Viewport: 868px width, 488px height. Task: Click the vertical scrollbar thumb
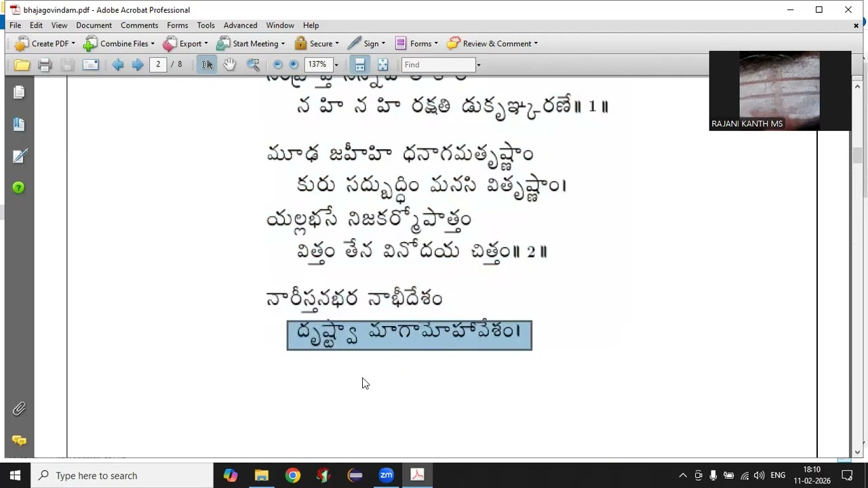(857, 155)
